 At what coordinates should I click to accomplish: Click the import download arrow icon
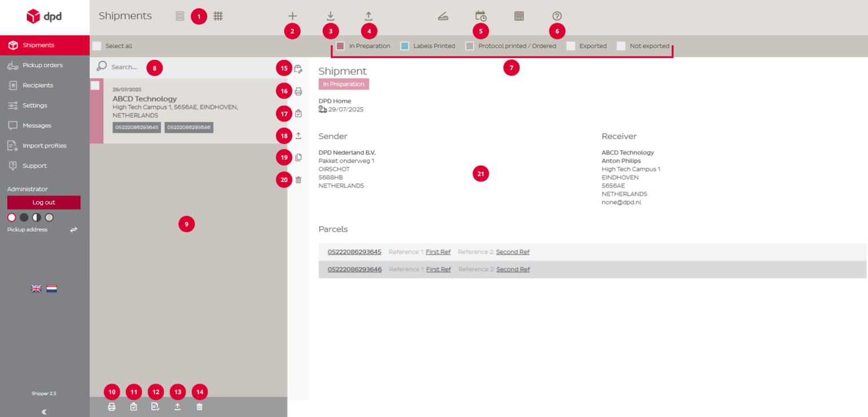coord(331,16)
